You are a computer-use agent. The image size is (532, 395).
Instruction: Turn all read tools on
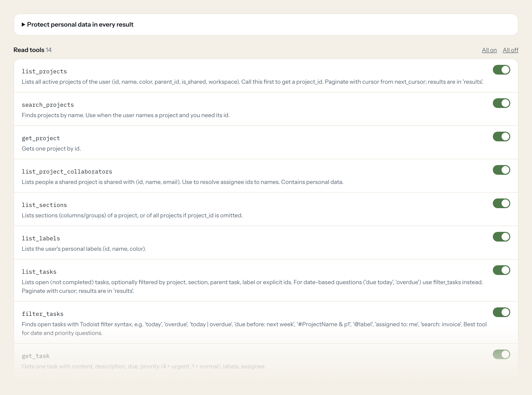click(x=489, y=50)
